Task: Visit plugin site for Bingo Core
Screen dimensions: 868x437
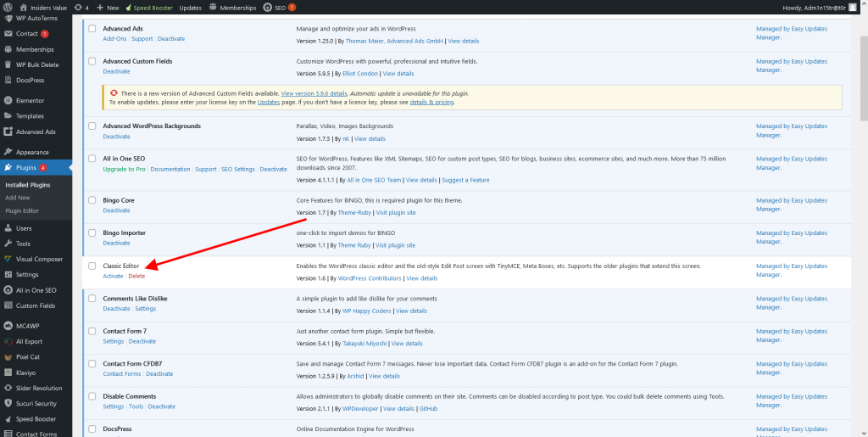Action: click(396, 213)
